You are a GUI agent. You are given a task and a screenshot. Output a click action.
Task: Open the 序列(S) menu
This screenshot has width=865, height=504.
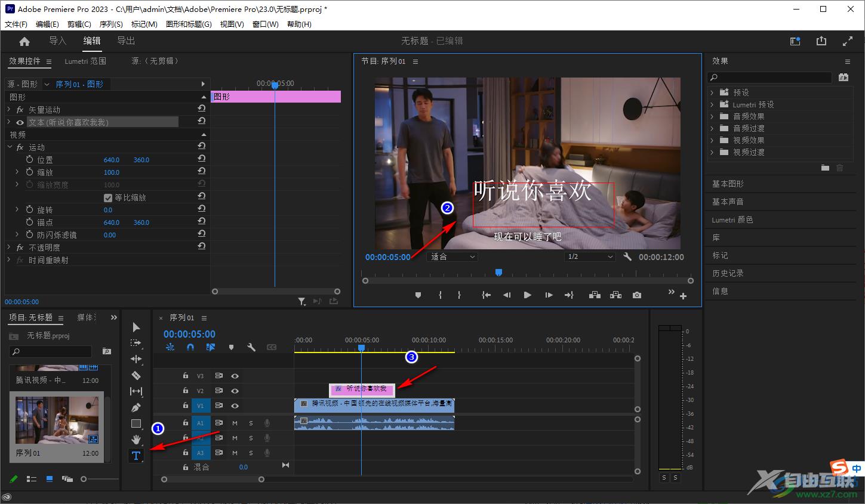pos(111,24)
